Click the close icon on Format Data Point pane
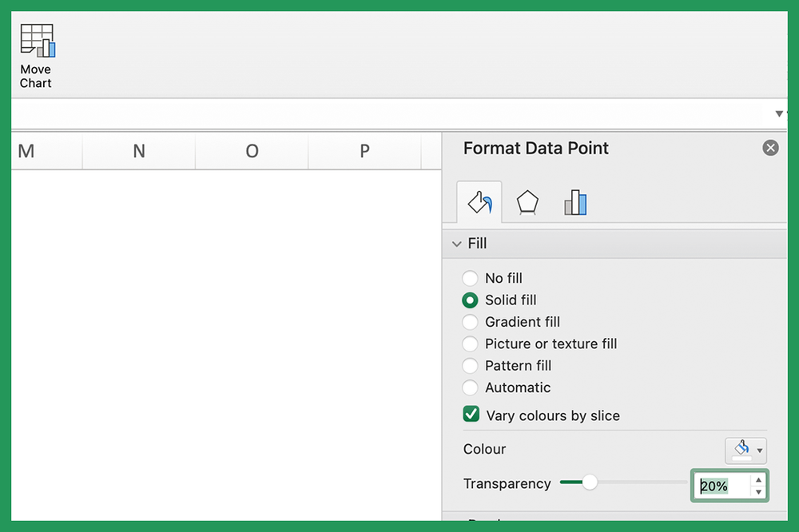The image size is (799, 532). click(770, 147)
